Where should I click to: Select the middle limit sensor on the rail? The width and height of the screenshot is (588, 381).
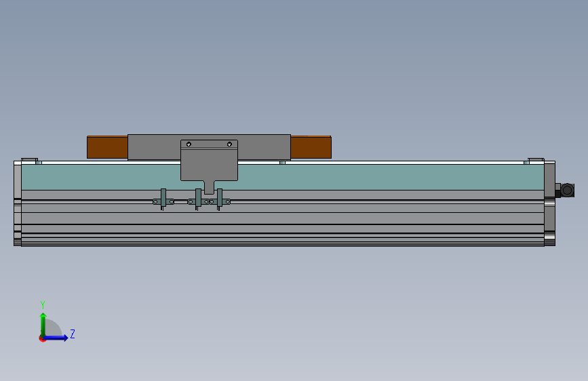[x=198, y=199]
